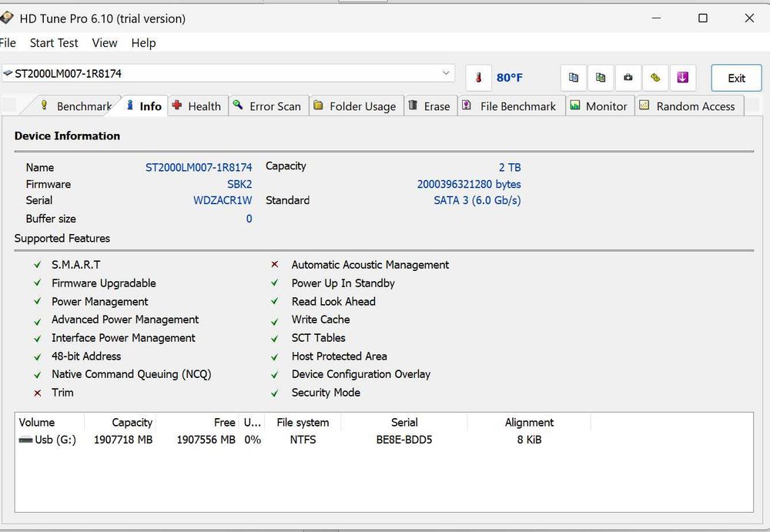Screen dimensions: 770x532
Task: Go to the Health tab
Action: 197,106
